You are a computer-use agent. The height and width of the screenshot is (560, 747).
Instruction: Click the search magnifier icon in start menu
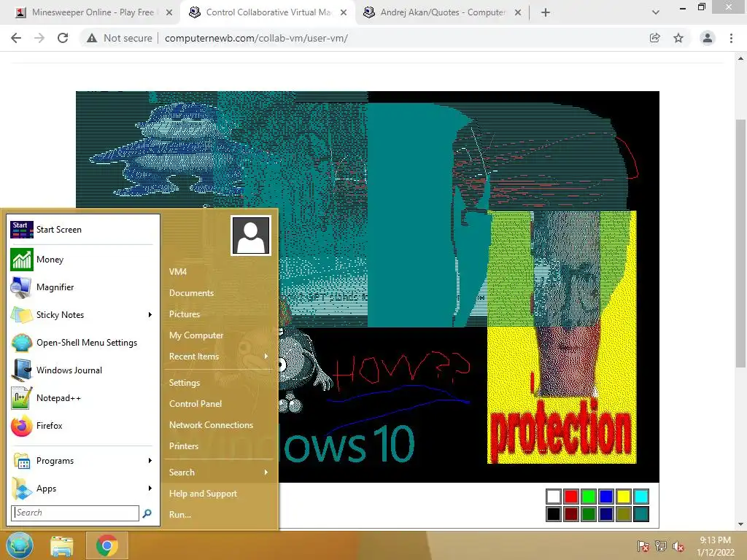pos(147,513)
